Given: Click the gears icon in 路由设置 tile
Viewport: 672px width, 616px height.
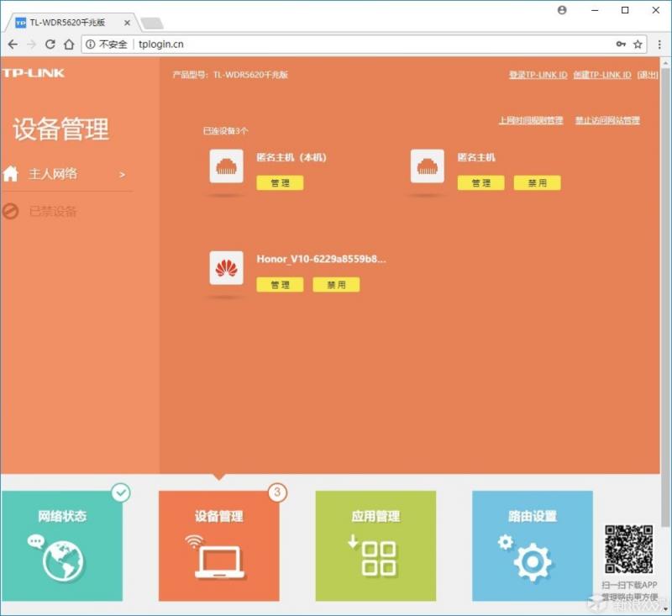Looking at the screenshot, I should pos(527,557).
